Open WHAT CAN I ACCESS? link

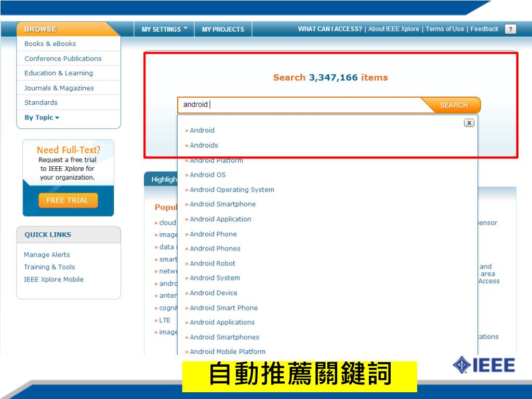(x=330, y=29)
